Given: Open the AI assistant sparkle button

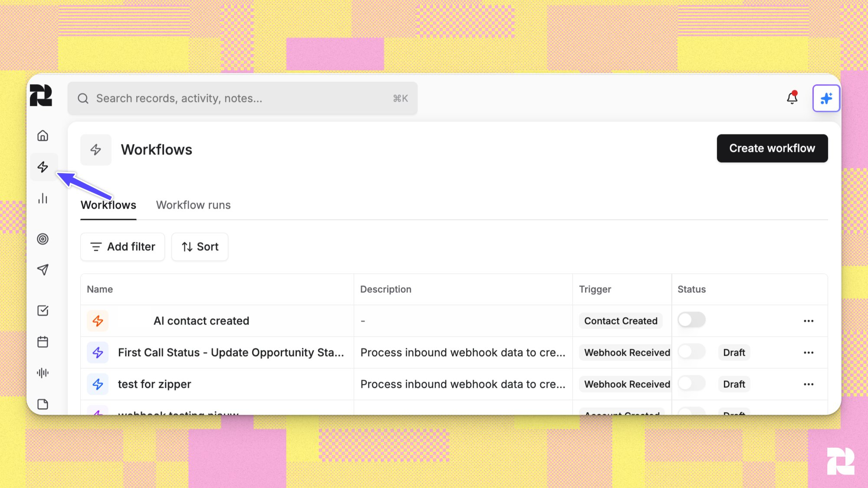Looking at the screenshot, I should 826,98.
